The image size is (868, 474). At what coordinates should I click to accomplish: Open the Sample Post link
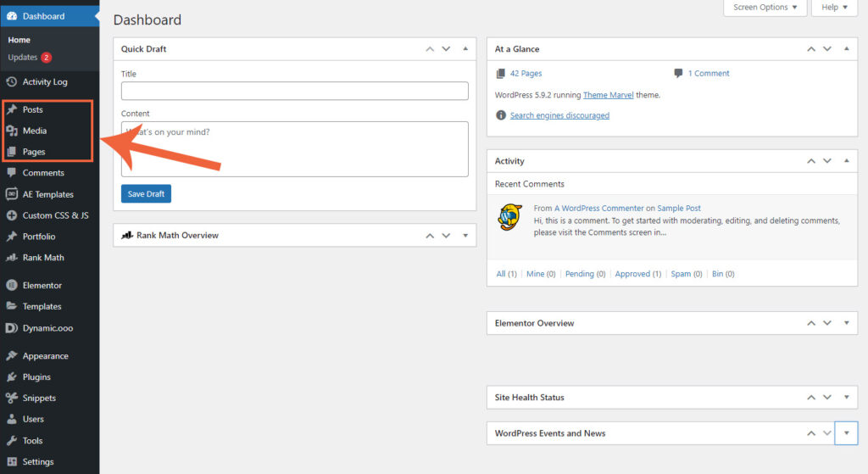679,209
